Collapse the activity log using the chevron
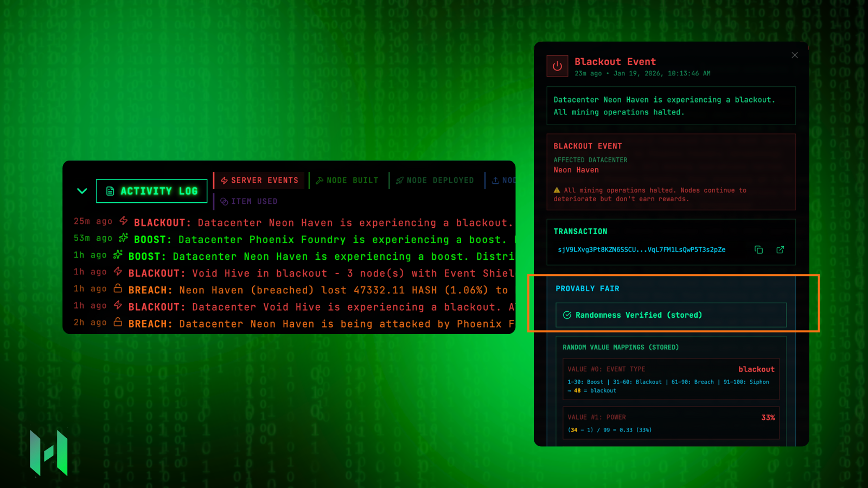The width and height of the screenshot is (868, 488). pyautogui.click(x=82, y=191)
